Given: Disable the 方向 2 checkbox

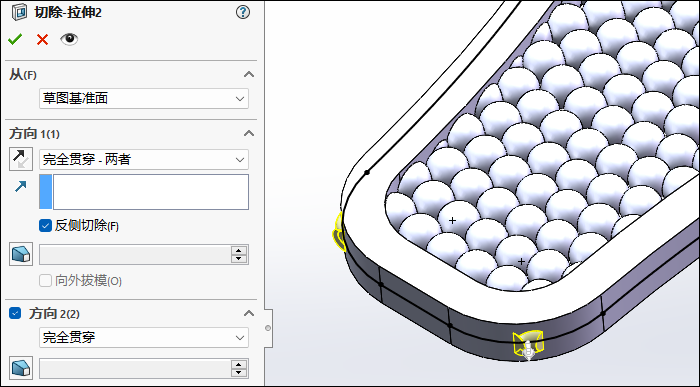Looking at the screenshot, I should pos(15,313).
